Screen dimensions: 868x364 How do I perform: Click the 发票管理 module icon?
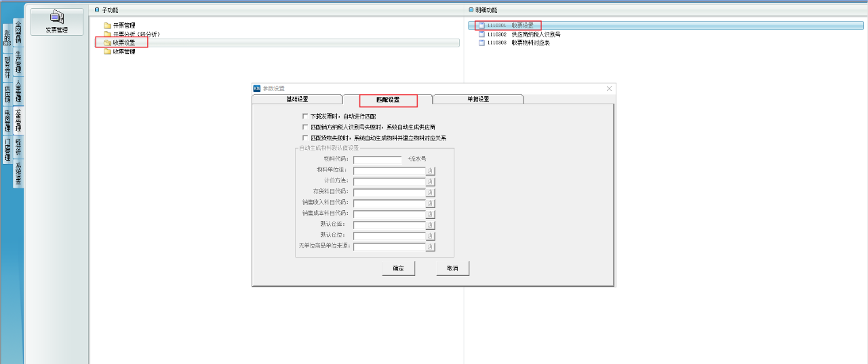(57, 22)
